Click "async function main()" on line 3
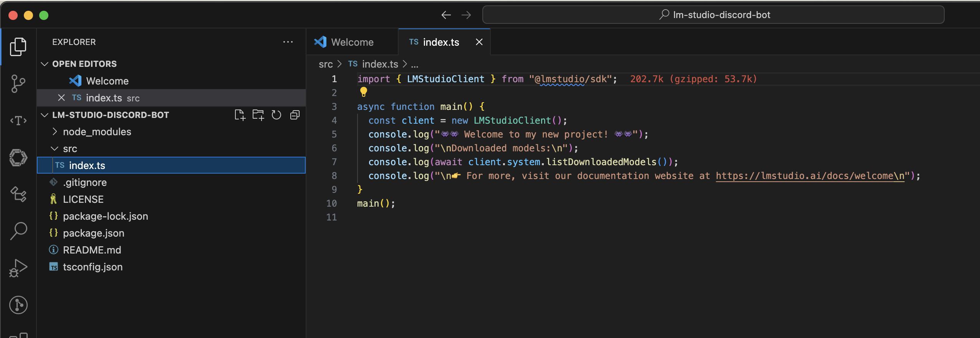The height and width of the screenshot is (338, 980). coord(415,107)
